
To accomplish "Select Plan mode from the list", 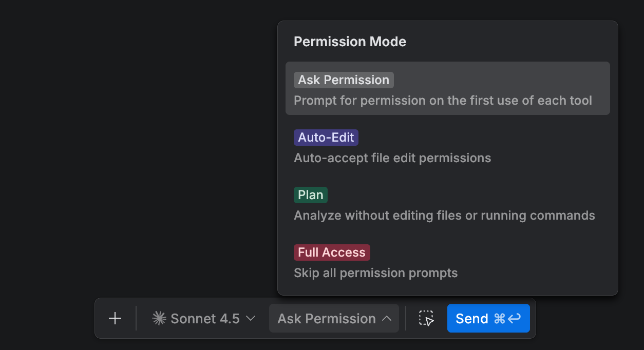I will coord(447,205).
